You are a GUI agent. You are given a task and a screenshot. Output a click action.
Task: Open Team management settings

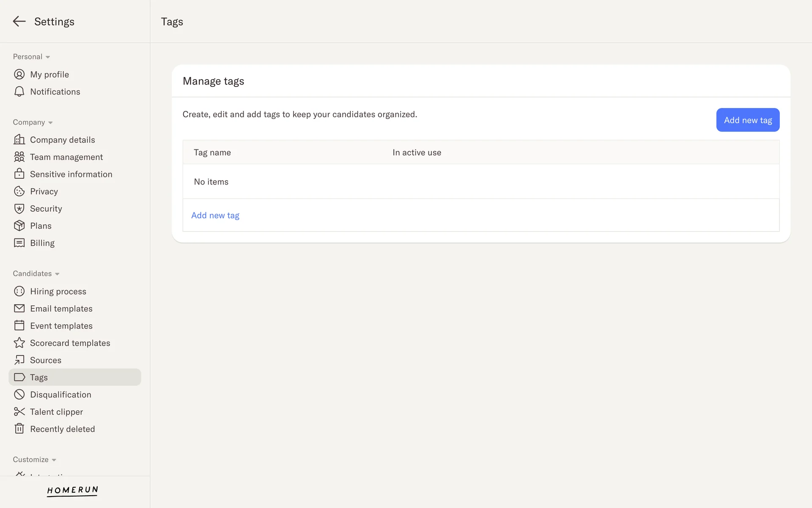(x=66, y=157)
